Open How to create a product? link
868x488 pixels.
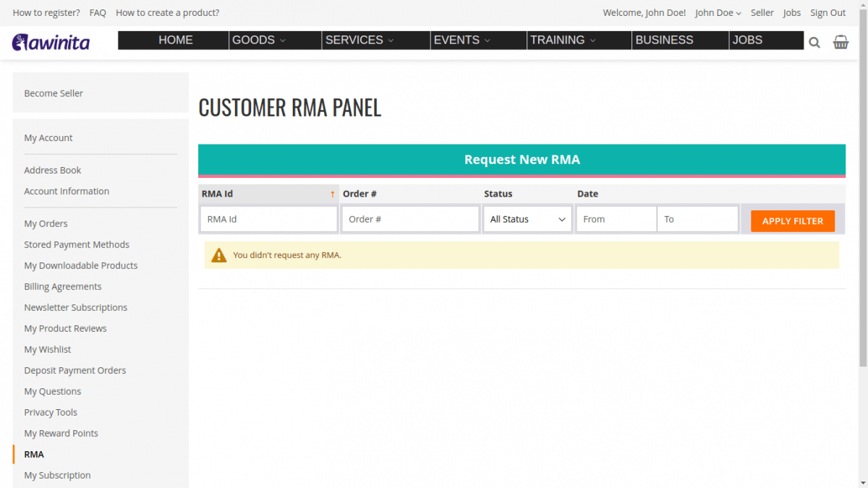tap(167, 12)
